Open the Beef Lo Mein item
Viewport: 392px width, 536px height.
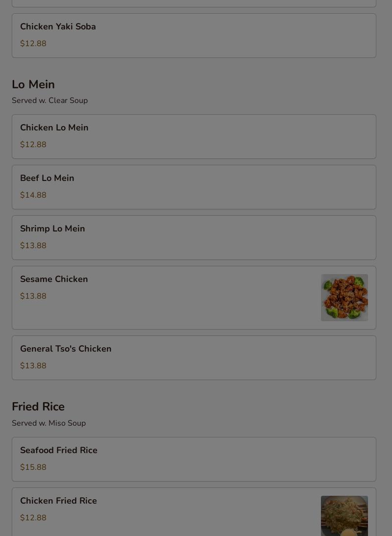194,187
